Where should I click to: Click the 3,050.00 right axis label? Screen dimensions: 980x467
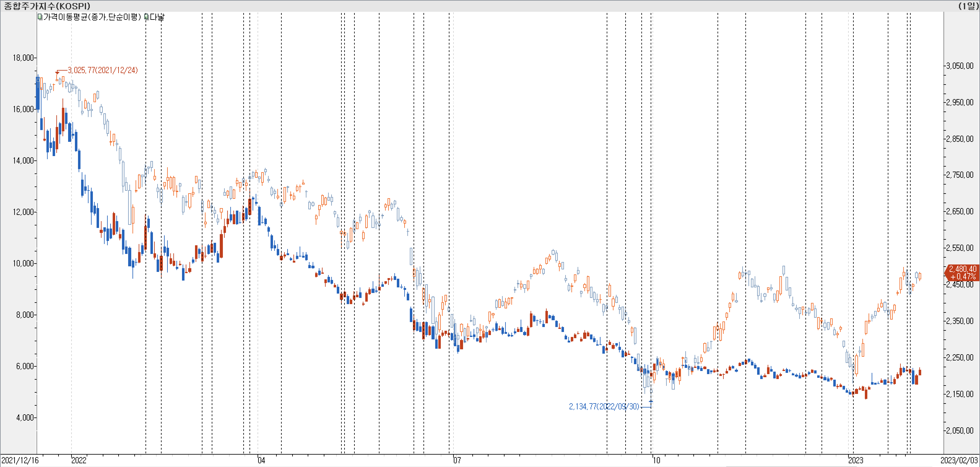960,66
